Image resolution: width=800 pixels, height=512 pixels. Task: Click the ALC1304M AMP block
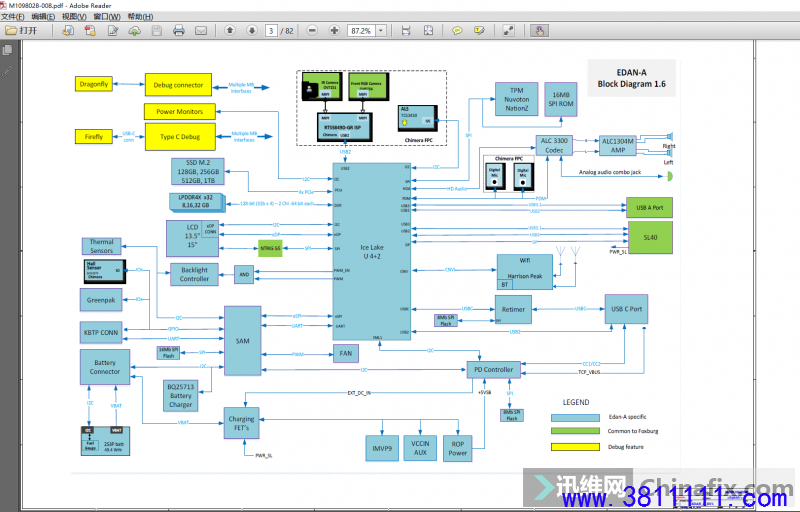(x=617, y=145)
